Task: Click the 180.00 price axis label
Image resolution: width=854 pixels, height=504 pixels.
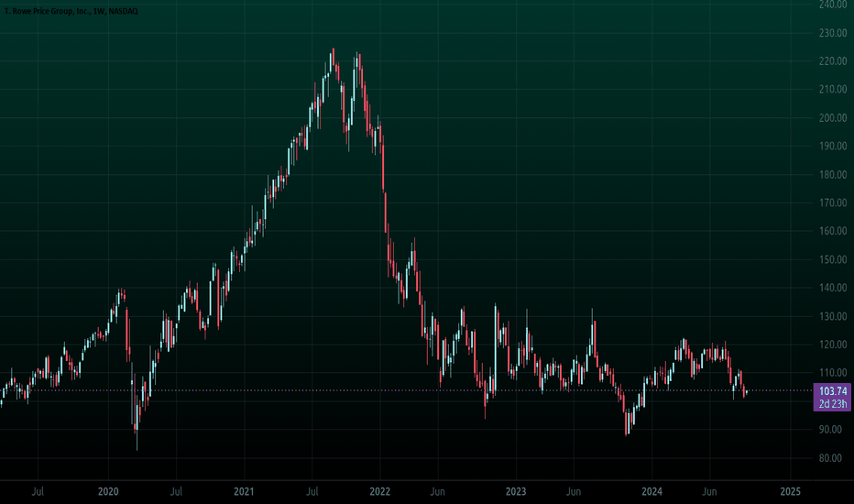Action: pyautogui.click(x=833, y=174)
